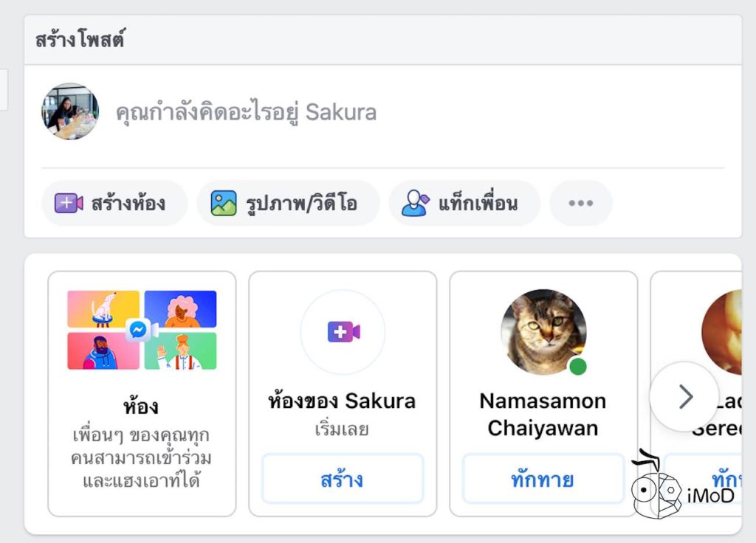The image size is (756, 543).
Task: Click the post text field 'คุณกำลังคิดอะไรอยู่ Sakura'
Action: (x=246, y=112)
